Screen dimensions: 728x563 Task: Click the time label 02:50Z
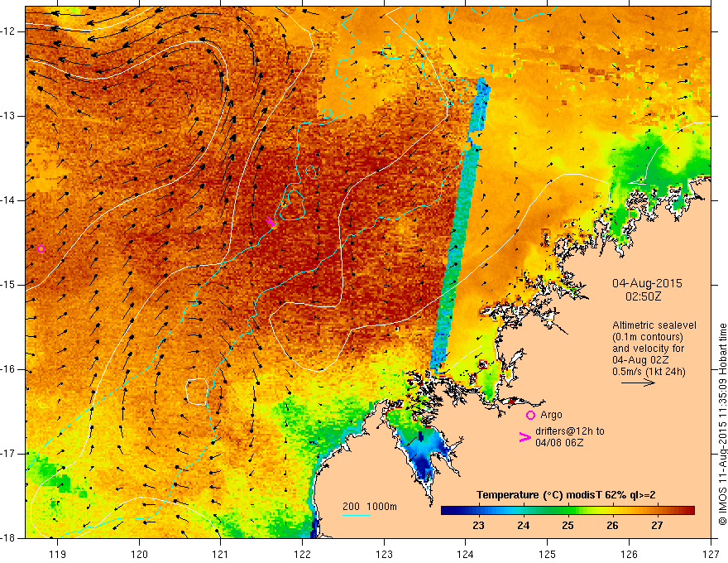(x=643, y=296)
